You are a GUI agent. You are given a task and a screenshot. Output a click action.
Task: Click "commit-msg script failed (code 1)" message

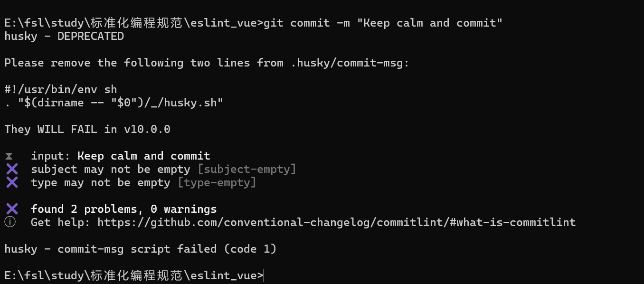167,249
